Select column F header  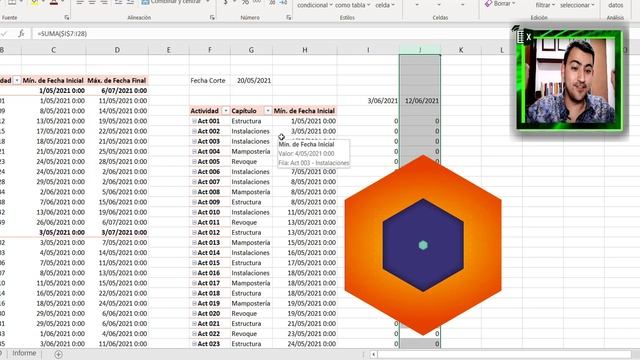[210, 50]
